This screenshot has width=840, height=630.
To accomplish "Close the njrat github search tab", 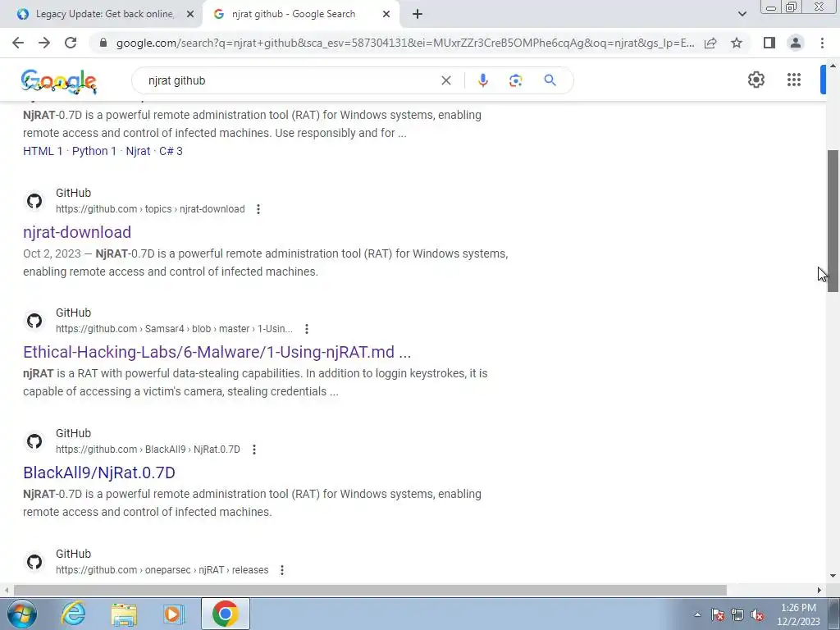I will click(386, 15).
